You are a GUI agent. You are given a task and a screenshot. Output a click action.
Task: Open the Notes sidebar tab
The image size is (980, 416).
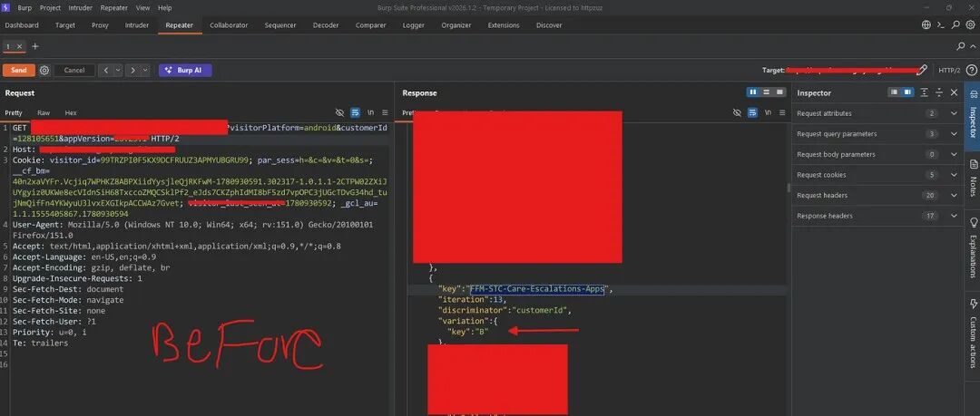pos(973,179)
